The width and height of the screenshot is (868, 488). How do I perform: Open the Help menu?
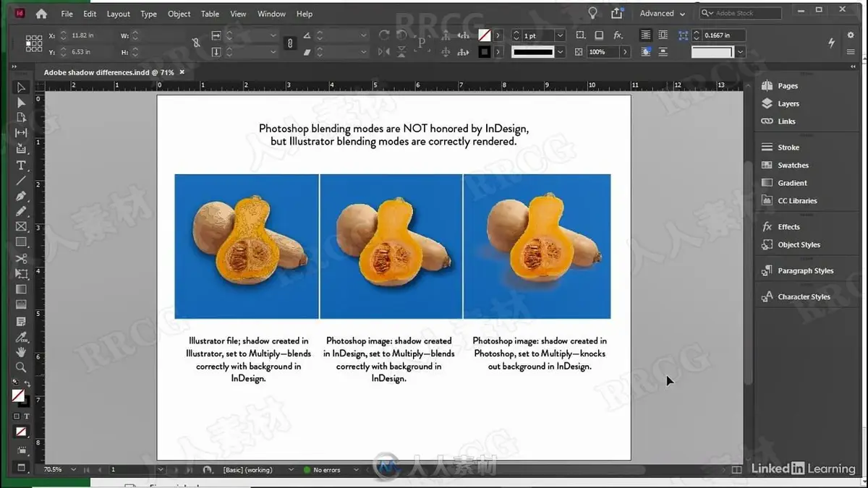[305, 14]
